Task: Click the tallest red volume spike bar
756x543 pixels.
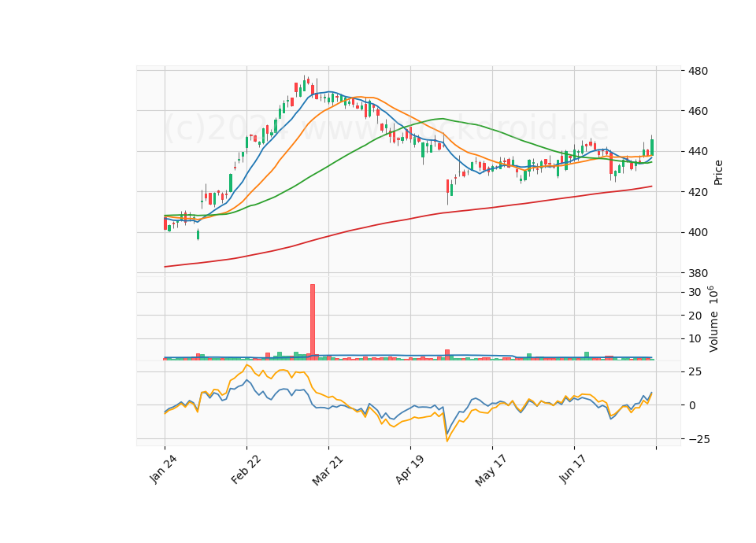Action: point(313,322)
